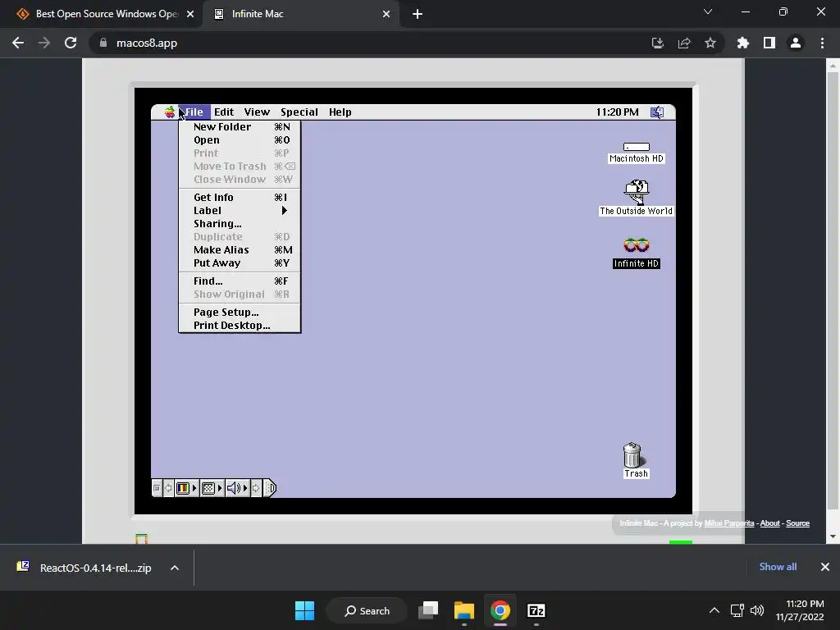Open File Explorer from taskbar

464,610
